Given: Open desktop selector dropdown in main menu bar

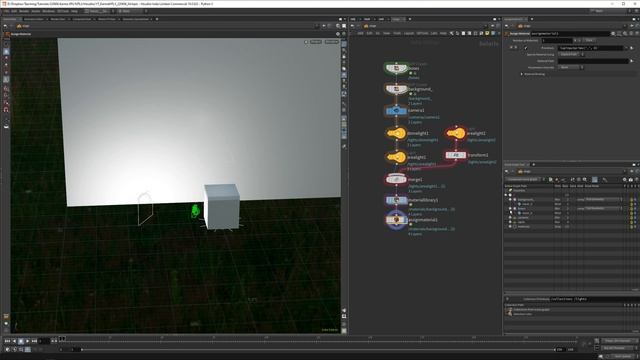Looking at the screenshot, I should pyautogui.click(x=99, y=11).
